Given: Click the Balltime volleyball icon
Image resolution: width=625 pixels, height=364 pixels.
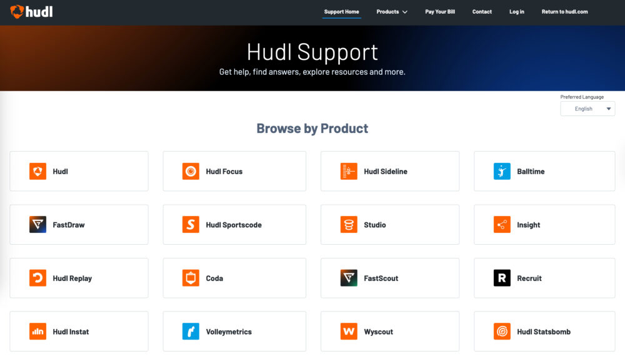Looking at the screenshot, I should (502, 171).
